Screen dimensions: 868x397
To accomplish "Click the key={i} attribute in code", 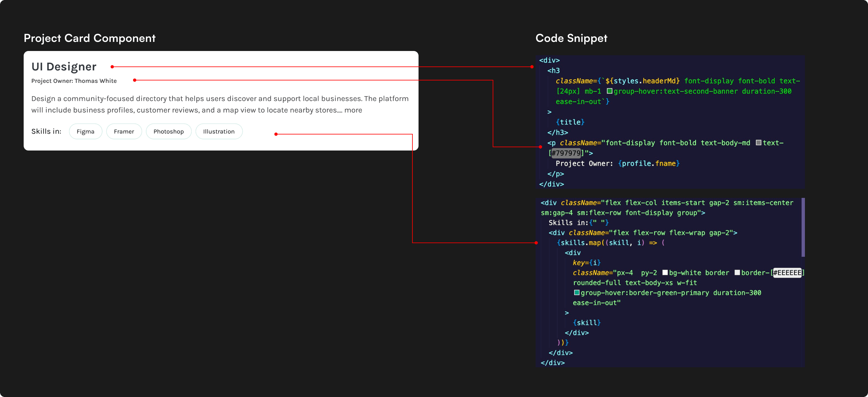I will point(587,263).
